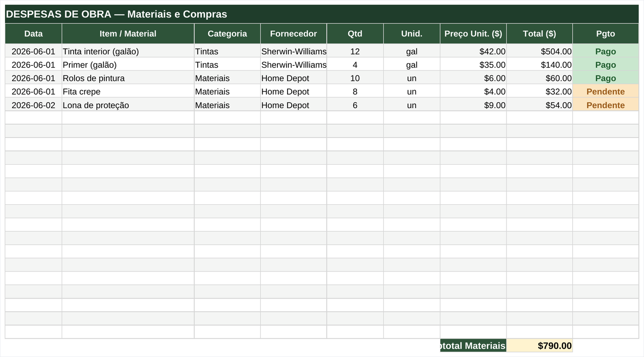Click unit price '$35.00'
Screen dimensions: 644x357
pyautogui.click(x=473, y=64)
